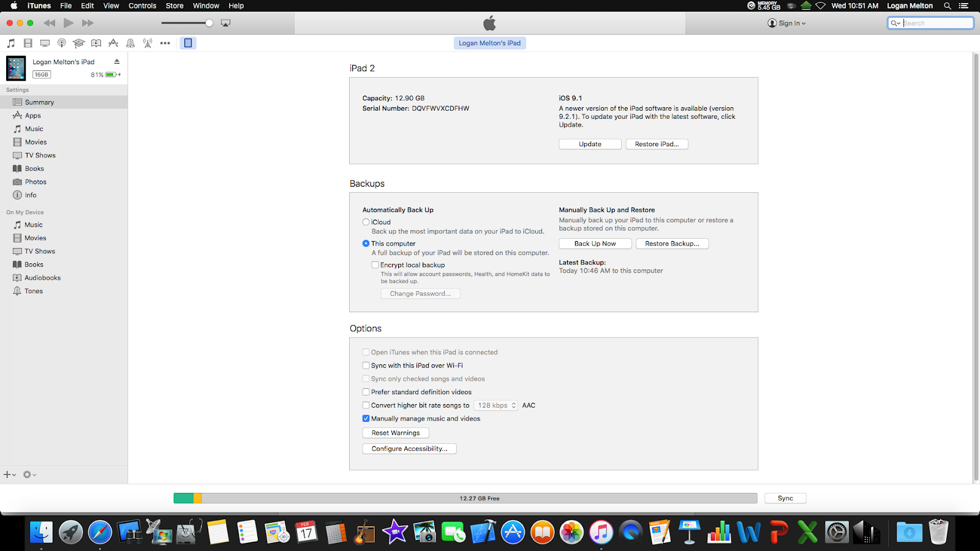The image size is (980, 551).
Task: Select iCloud automatic backup option
Action: click(366, 222)
